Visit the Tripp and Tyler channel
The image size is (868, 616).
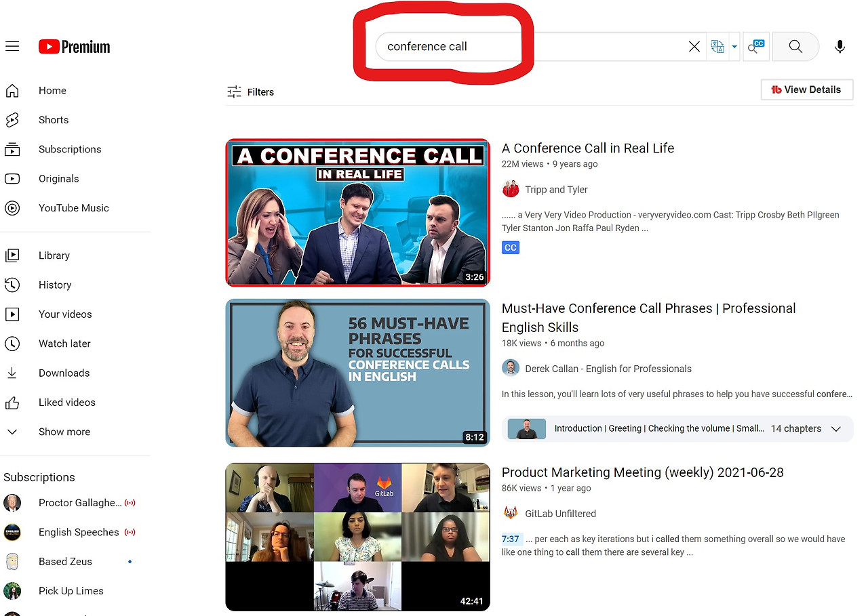click(556, 190)
